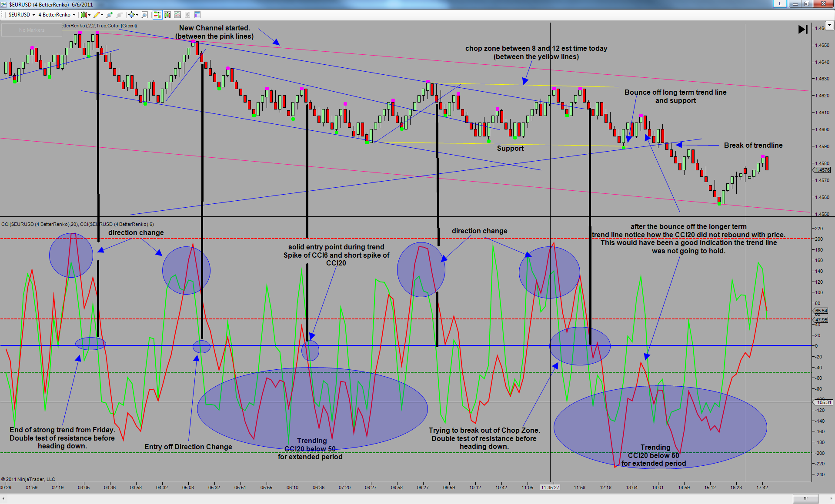The image size is (835, 504).
Task: Open the price axis dropdown arrow
Action: pos(829,25)
